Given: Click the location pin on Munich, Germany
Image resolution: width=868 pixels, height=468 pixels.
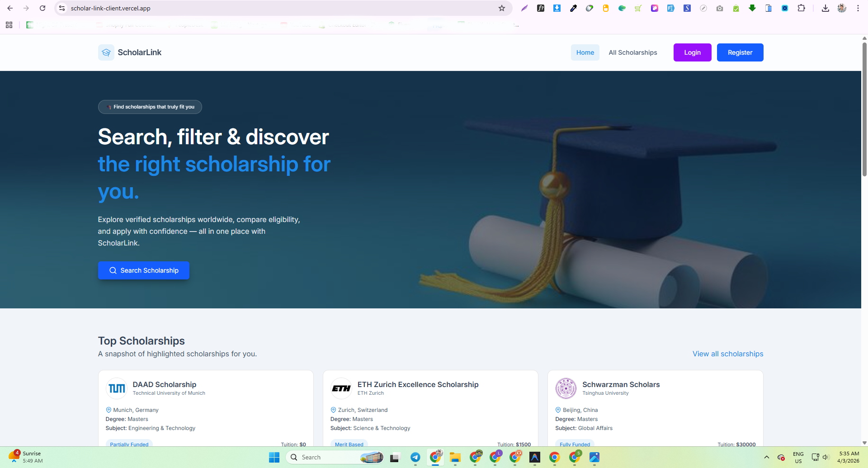Looking at the screenshot, I should tap(108, 410).
